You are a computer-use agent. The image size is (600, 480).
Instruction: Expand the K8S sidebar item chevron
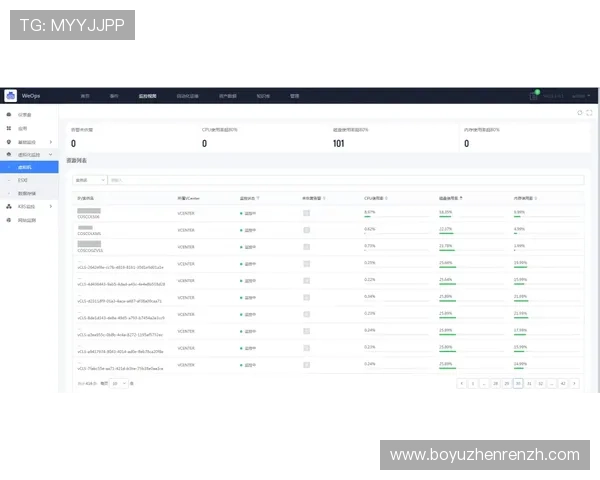pos(52,206)
